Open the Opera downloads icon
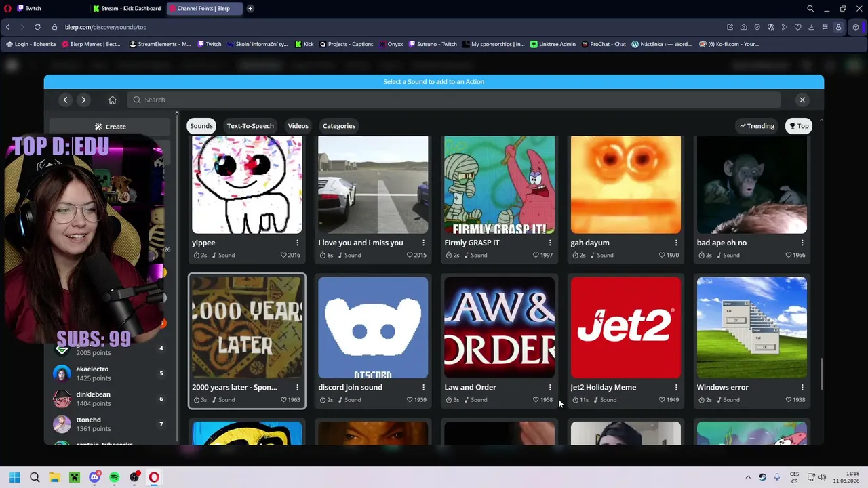868x488 pixels. coord(812,27)
